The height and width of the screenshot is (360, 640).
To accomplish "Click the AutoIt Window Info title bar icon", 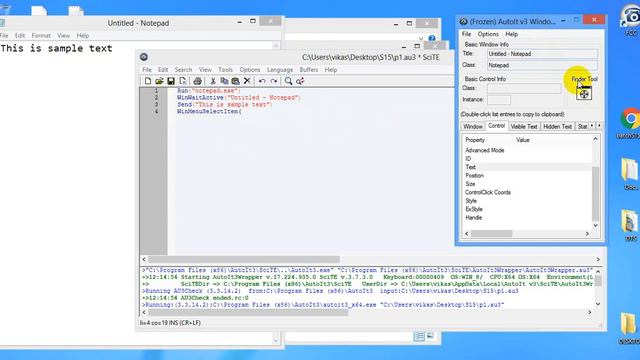I will 463,21.
